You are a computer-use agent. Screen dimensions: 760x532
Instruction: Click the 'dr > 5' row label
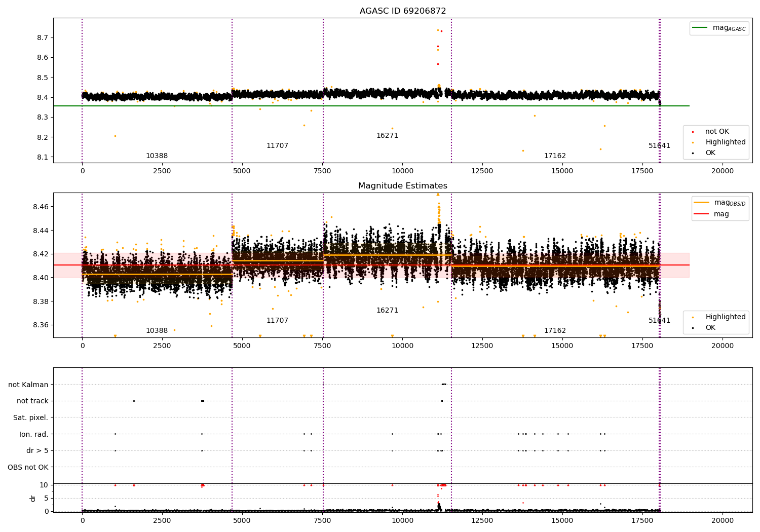click(37, 450)
